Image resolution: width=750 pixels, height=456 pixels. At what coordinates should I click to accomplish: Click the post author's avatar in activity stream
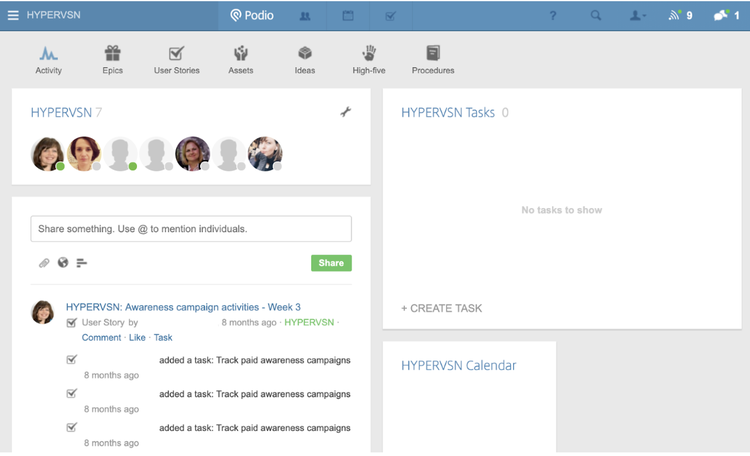tap(43, 312)
